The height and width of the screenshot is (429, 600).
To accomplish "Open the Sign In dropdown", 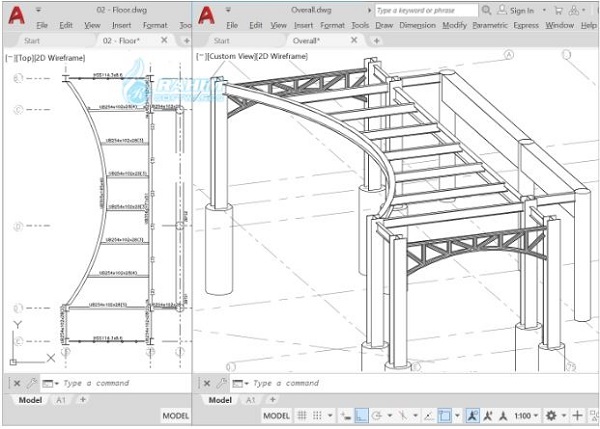I will (x=522, y=10).
